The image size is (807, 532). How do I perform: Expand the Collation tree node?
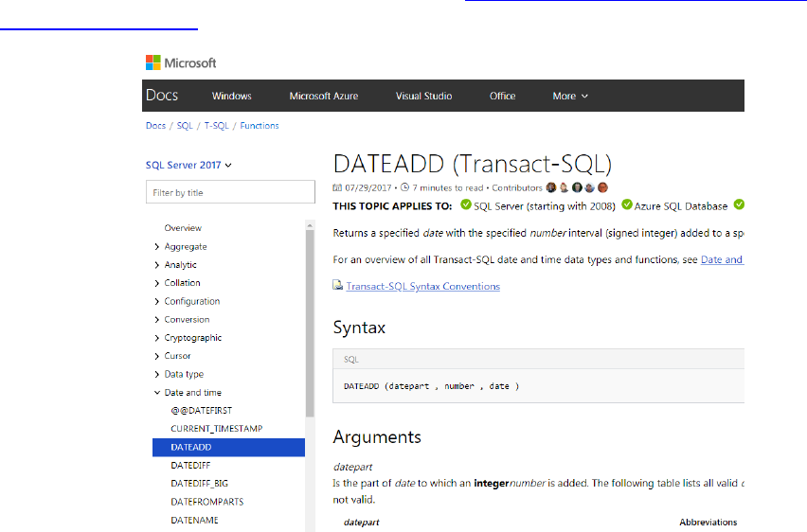click(157, 283)
